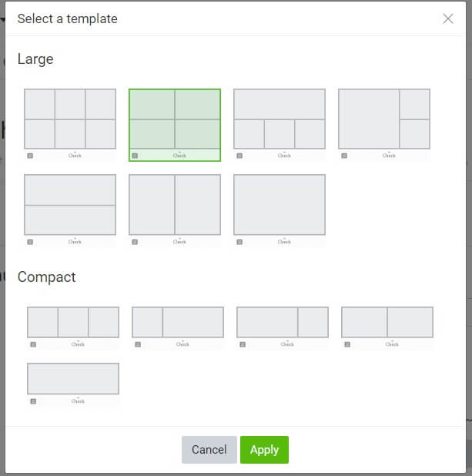Choose Large template with two stacked horizontal rows
This screenshot has height=476, width=472.
point(70,211)
